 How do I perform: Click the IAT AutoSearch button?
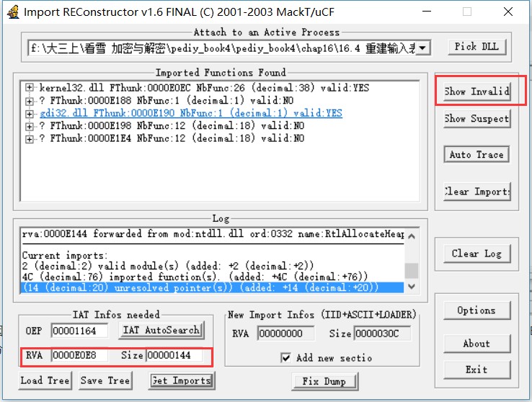(161, 330)
